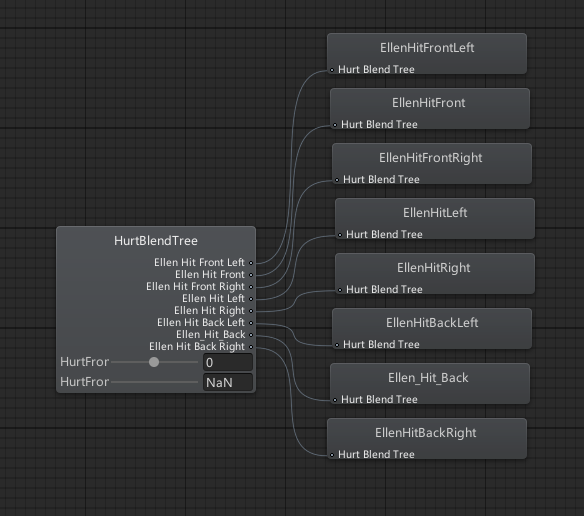Click the second HurtFror slider track
Viewport: 584px width, 516px height.
(x=154, y=382)
